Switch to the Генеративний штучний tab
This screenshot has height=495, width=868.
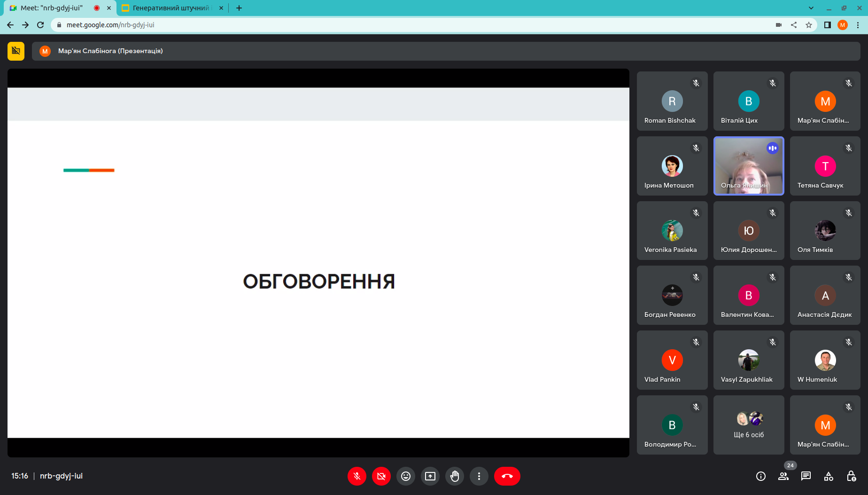pos(170,8)
